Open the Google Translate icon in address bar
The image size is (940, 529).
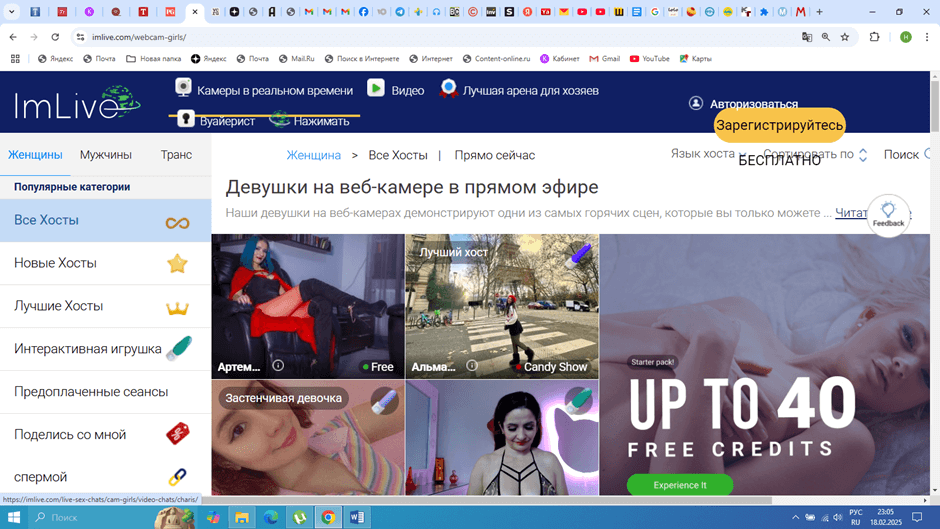tap(807, 37)
